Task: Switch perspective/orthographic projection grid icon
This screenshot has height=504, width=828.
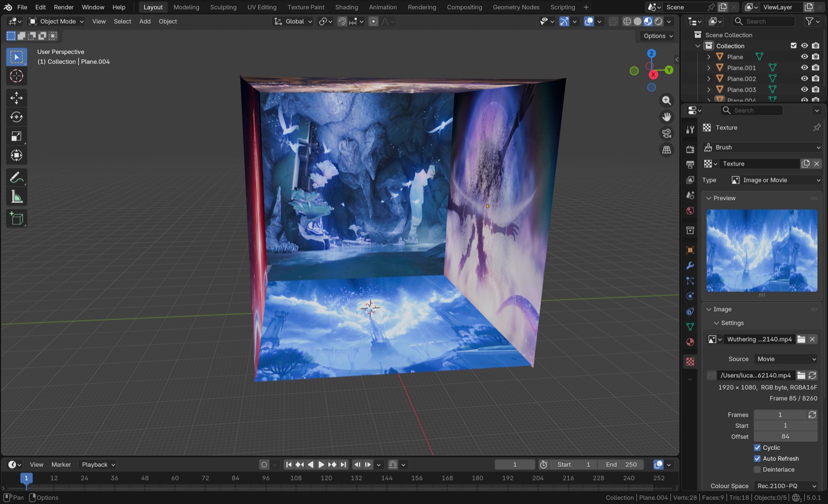Action: (667, 150)
